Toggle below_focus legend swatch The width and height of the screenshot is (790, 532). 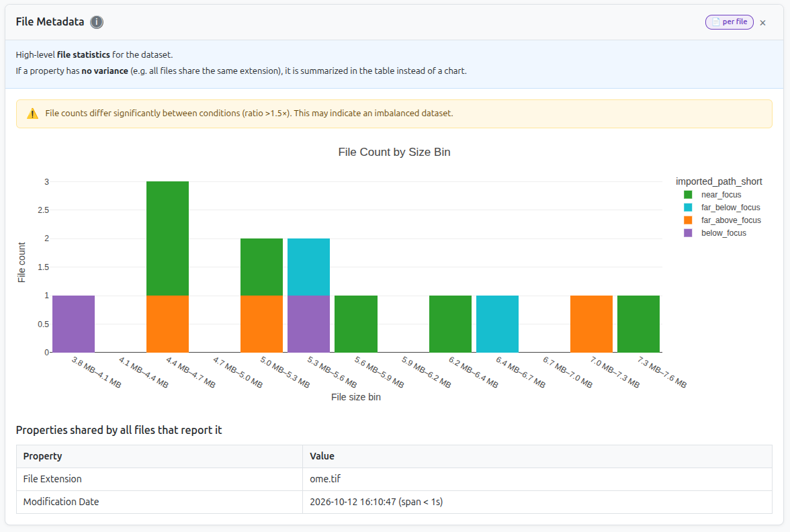coord(688,233)
